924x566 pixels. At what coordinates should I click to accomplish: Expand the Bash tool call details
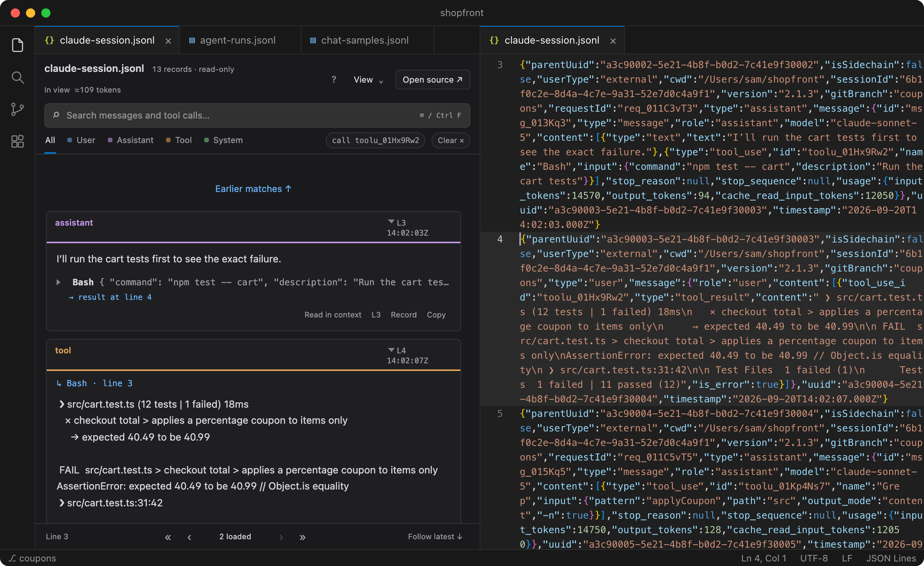[59, 282]
